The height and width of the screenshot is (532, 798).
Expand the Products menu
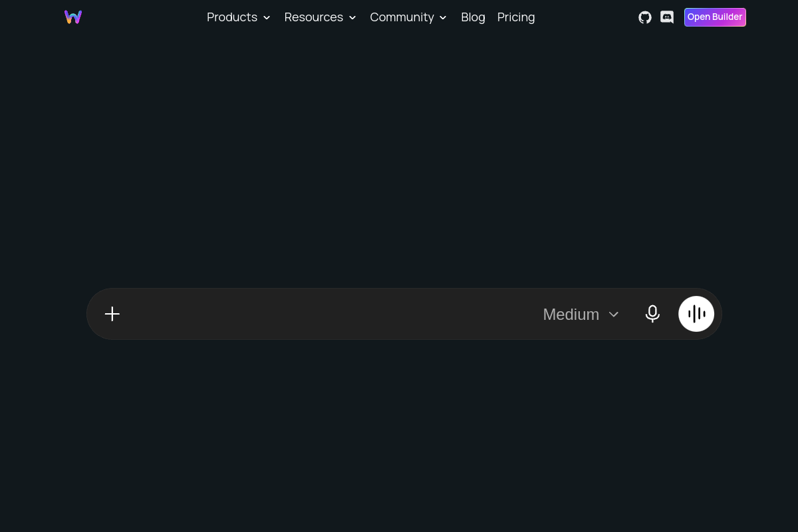pyautogui.click(x=239, y=17)
